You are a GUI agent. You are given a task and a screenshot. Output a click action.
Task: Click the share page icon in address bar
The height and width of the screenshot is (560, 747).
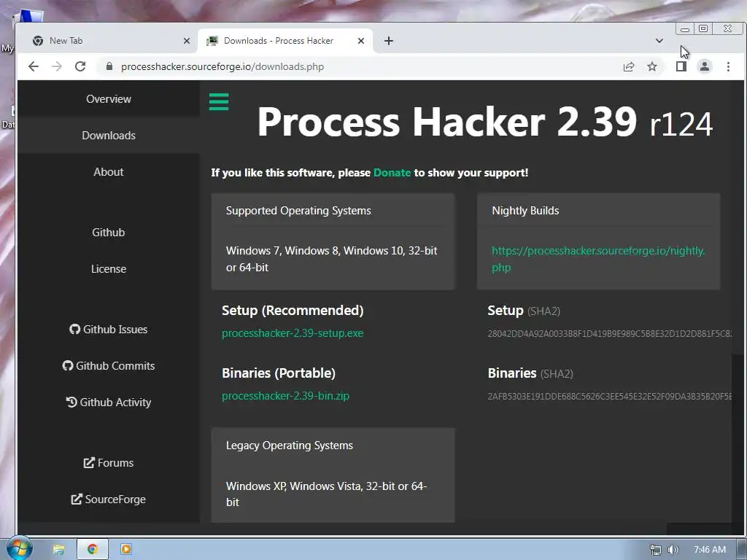[629, 66]
